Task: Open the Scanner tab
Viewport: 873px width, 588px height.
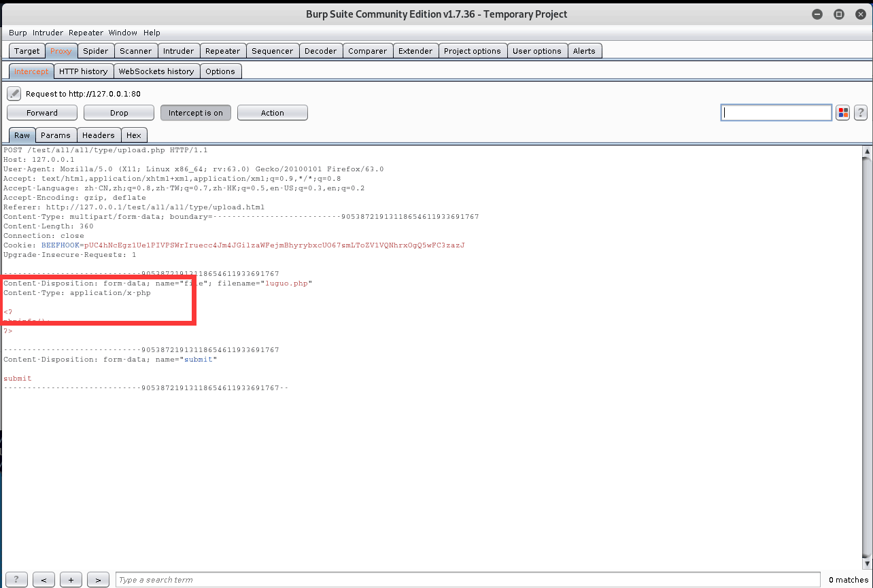Action: pyautogui.click(x=136, y=51)
